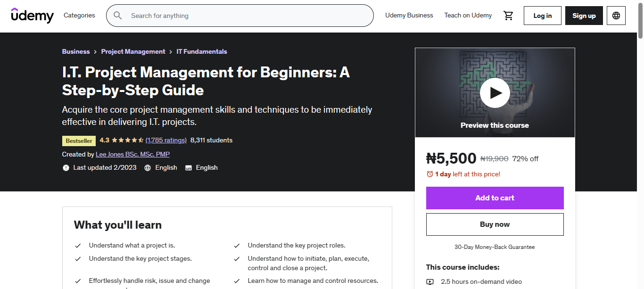Click the course title heading

coord(206,81)
